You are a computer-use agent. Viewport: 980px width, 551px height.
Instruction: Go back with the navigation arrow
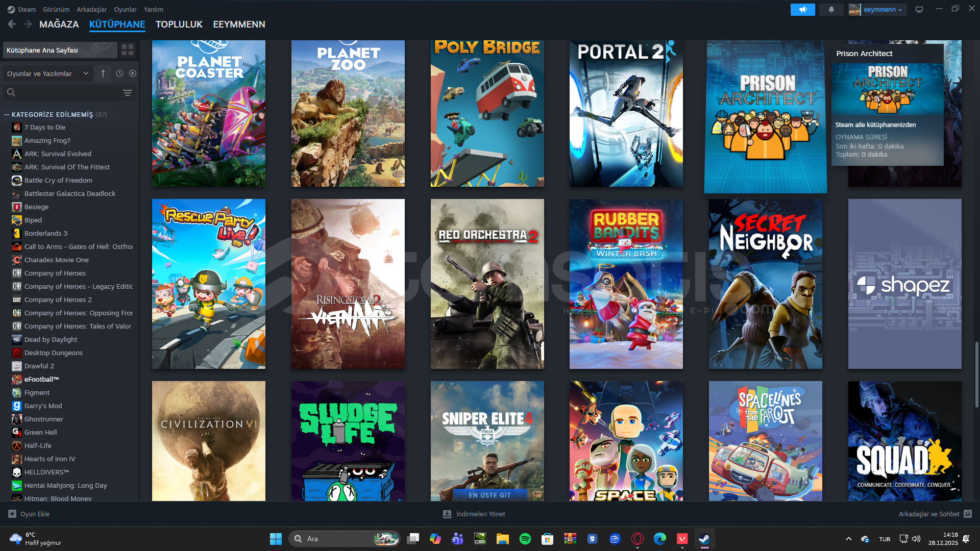pos(12,24)
